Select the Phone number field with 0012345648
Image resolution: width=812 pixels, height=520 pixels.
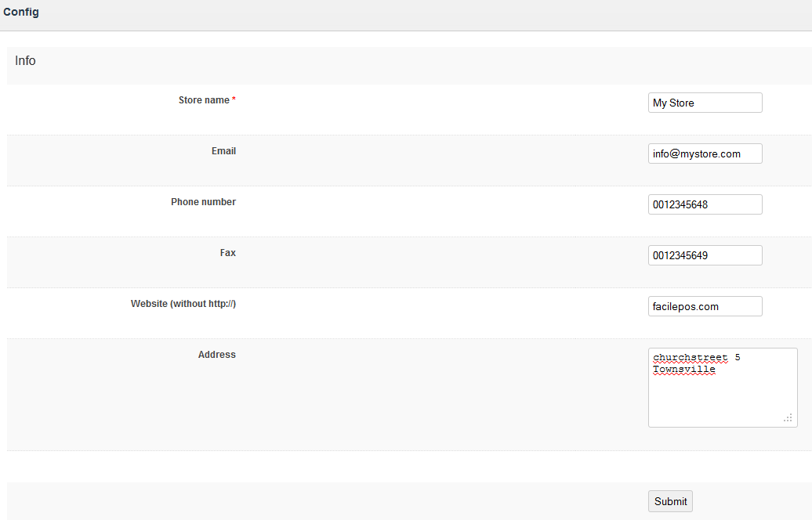tap(705, 204)
